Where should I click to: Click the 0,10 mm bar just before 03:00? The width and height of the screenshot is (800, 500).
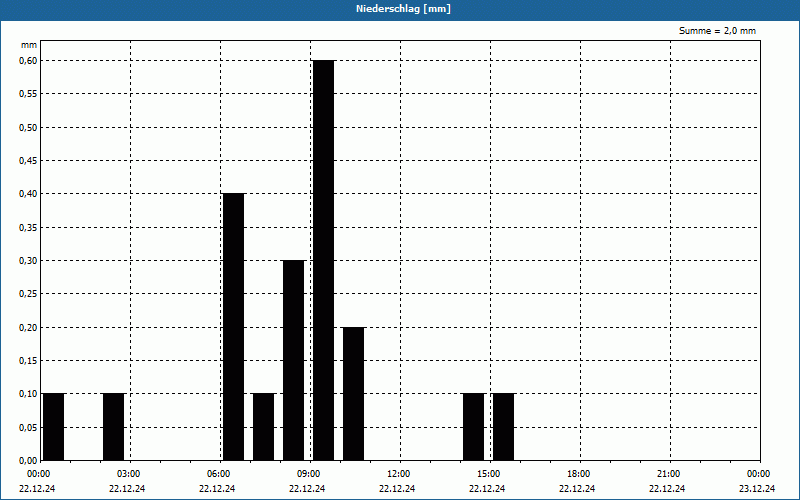click(x=113, y=427)
